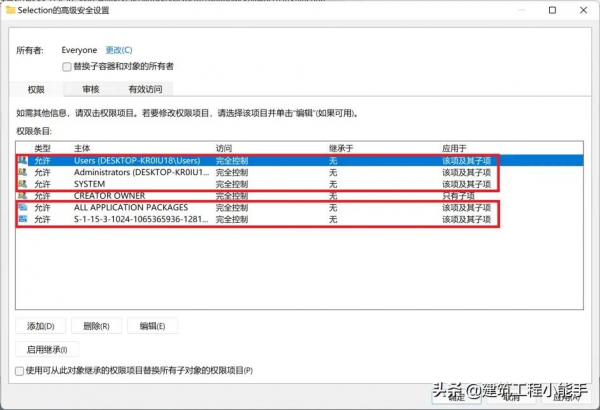
Task: Click 完全控制 in the SYSTEM row
Action: coord(232,184)
